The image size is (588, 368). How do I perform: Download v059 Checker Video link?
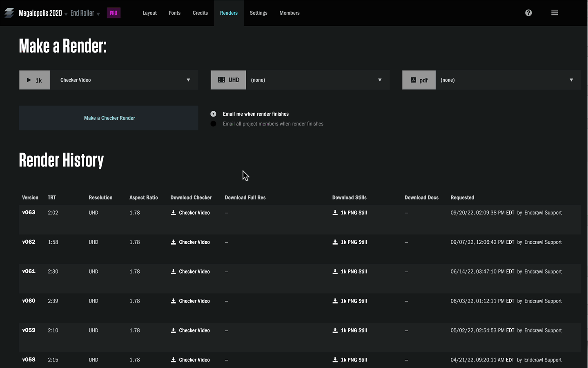coord(194,330)
